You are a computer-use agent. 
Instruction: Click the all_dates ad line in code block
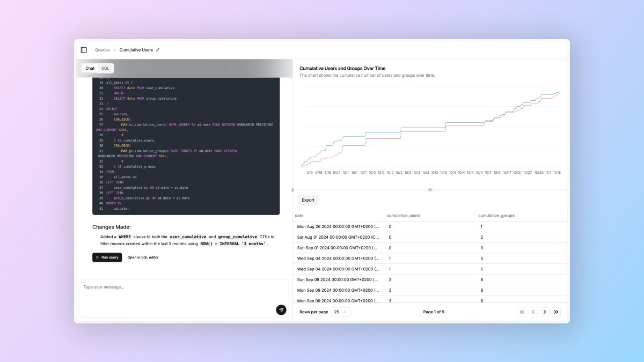[125, 177]
